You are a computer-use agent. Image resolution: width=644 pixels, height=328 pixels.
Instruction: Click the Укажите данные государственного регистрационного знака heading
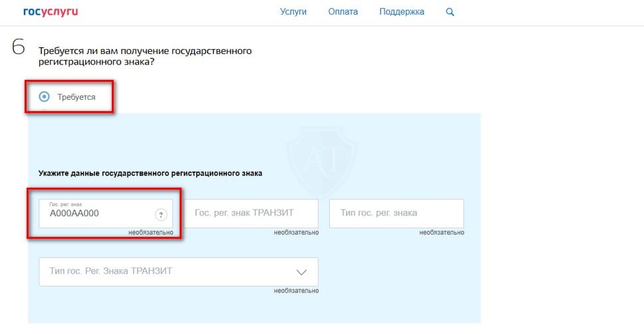(x=150, y=173)
